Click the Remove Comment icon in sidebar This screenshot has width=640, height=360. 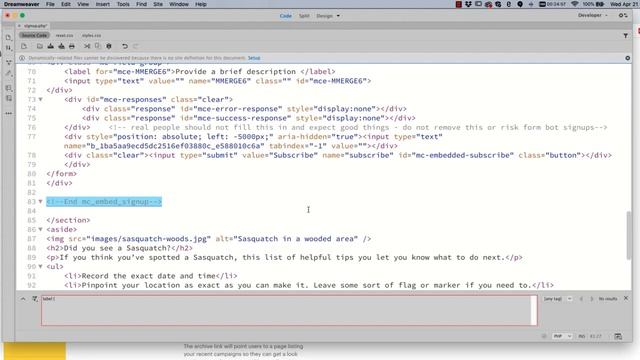(x=9, y=98)
